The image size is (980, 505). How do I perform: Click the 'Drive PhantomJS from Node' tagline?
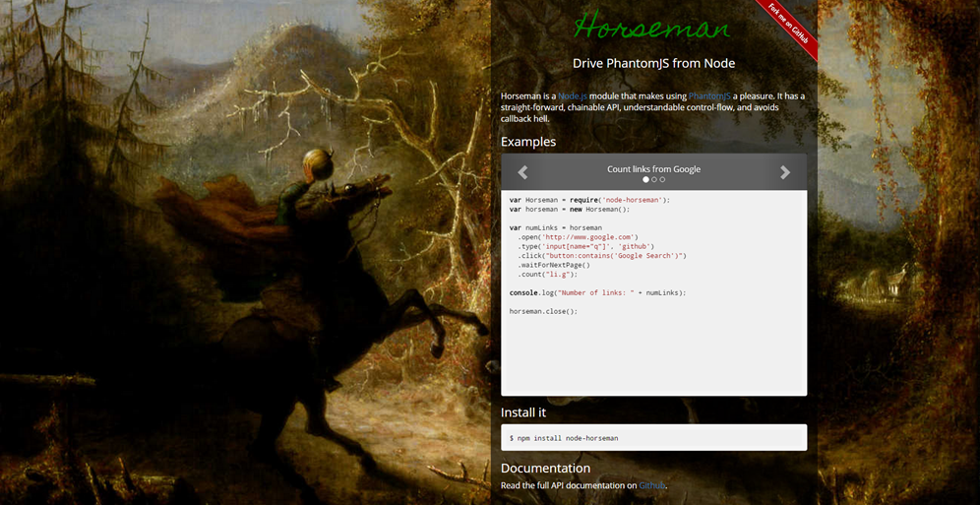pos(653,63)
